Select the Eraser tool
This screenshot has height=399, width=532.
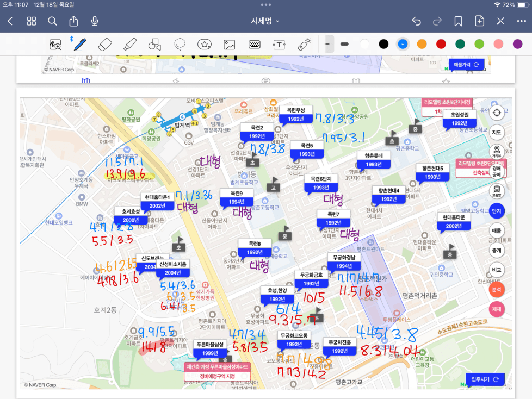pyautogui.click(x=105, y=45)
